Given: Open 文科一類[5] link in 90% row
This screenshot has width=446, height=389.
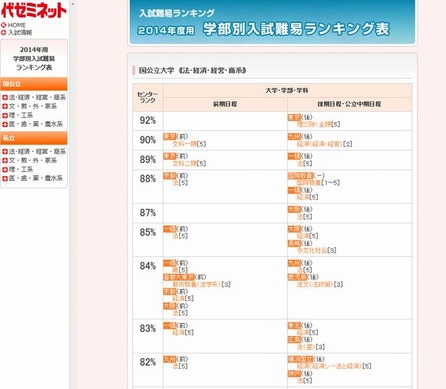Looking at the screenshot, I should (189, 144).
